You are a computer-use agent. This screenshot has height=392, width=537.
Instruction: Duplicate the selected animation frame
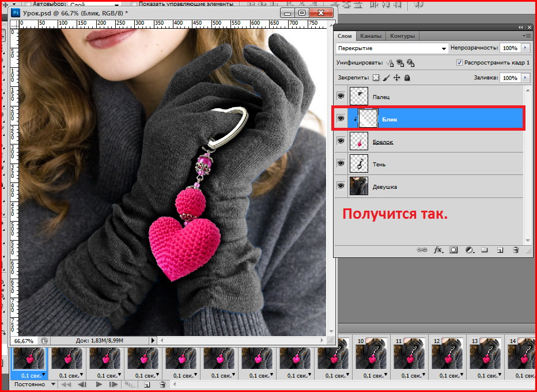(146, 385)
